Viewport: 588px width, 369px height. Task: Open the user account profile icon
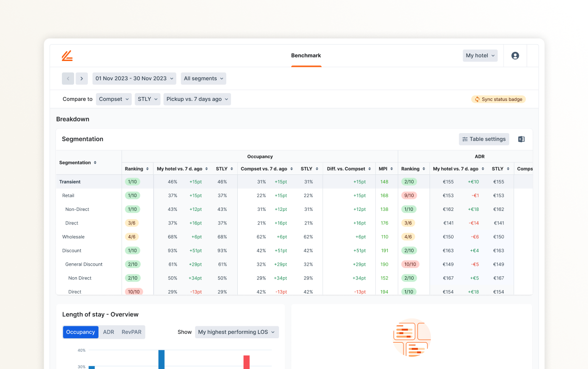pyautogui.click(x=515, y=56)
